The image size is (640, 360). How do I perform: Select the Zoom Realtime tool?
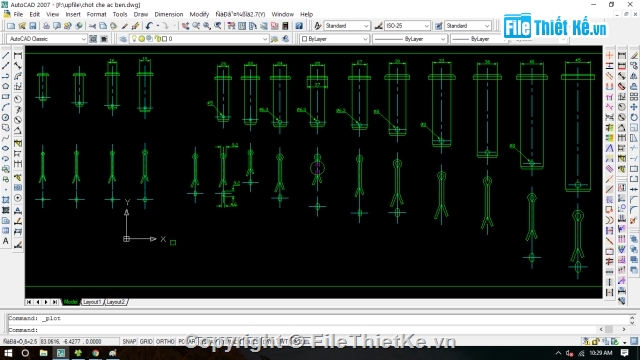196,26
